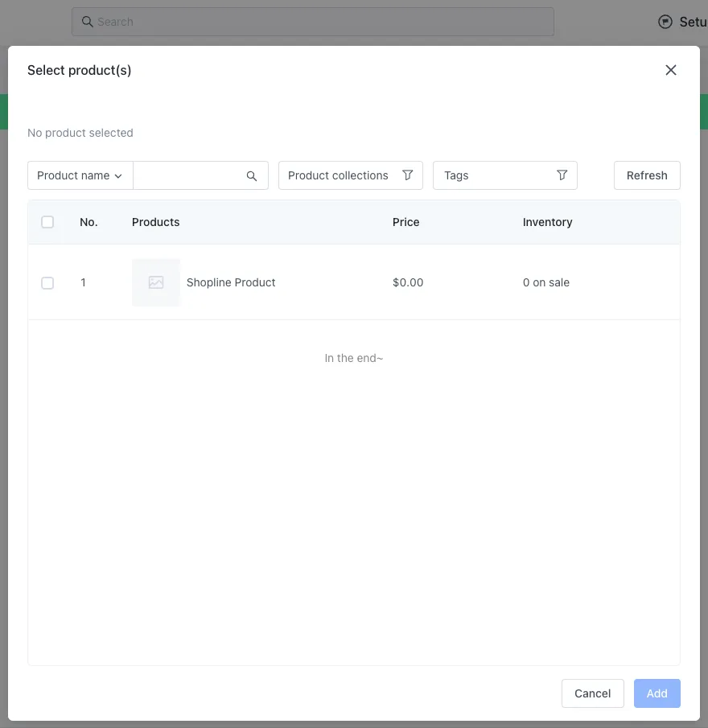Open the Product name search-type dropdown
This screenshot has height=728, width=708.
(80, 175)
